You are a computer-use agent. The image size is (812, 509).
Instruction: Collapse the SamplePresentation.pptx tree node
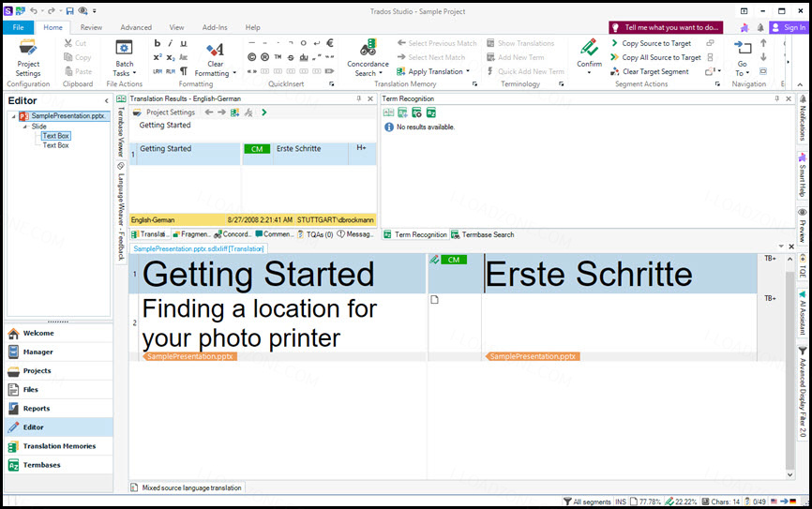point(14,116)
